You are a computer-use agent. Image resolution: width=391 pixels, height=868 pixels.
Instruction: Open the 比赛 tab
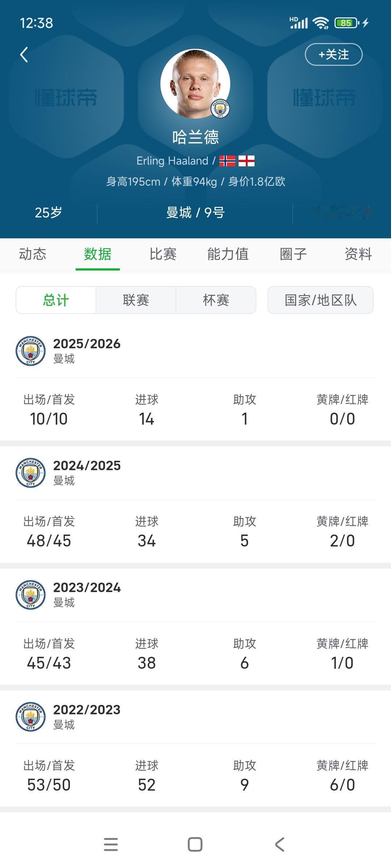(163, 254)
